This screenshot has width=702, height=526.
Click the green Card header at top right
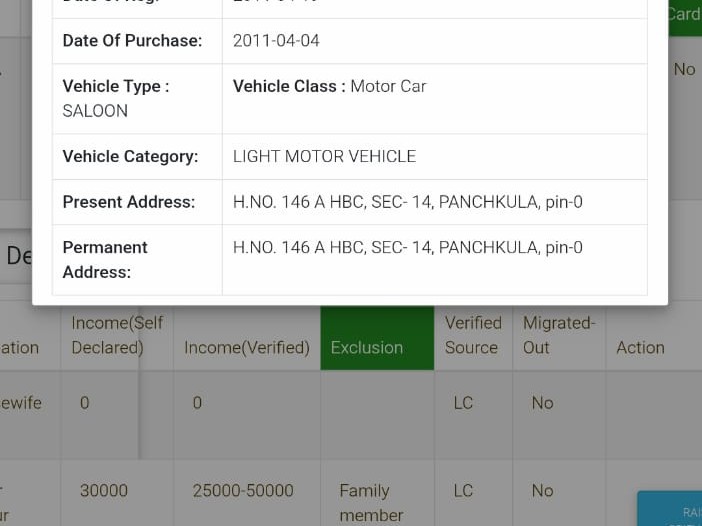point(684,14)
